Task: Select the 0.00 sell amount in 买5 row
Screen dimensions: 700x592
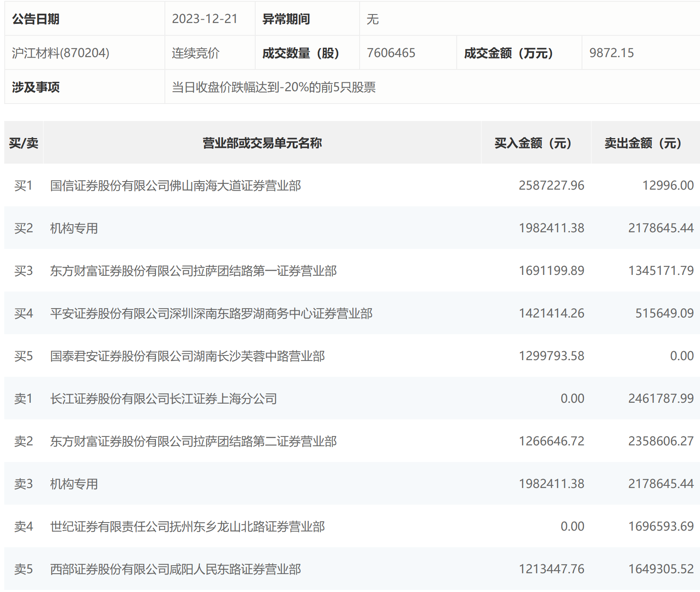Action: [682, 356]
